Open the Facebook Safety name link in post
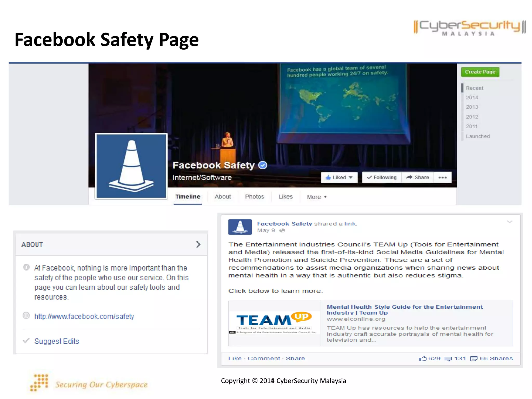 (284, 224)
